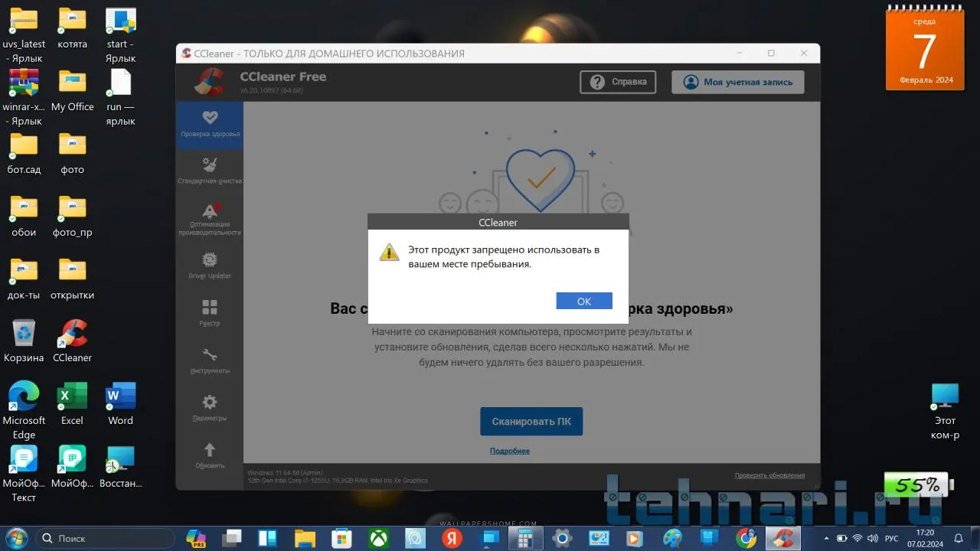
Task: Open Copilot from the taskbar
Action: coord(196,538)
